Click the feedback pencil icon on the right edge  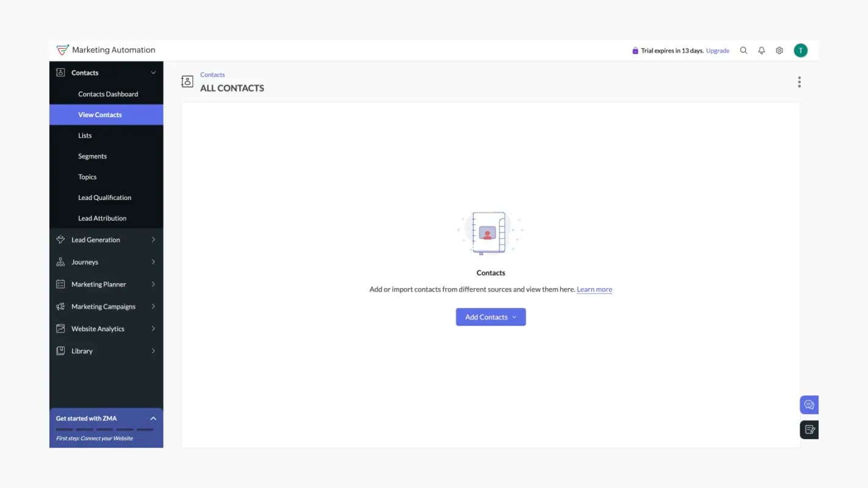[809, 429]
